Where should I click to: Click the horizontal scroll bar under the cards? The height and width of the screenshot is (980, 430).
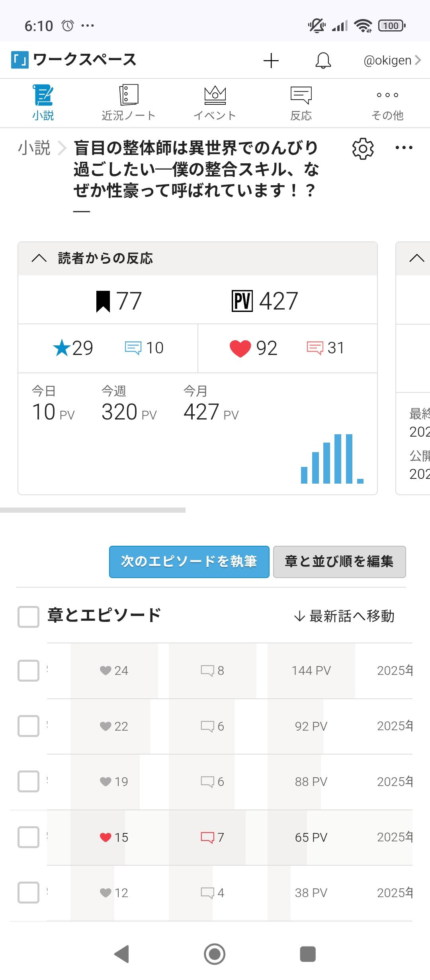[x=93, y=510]
